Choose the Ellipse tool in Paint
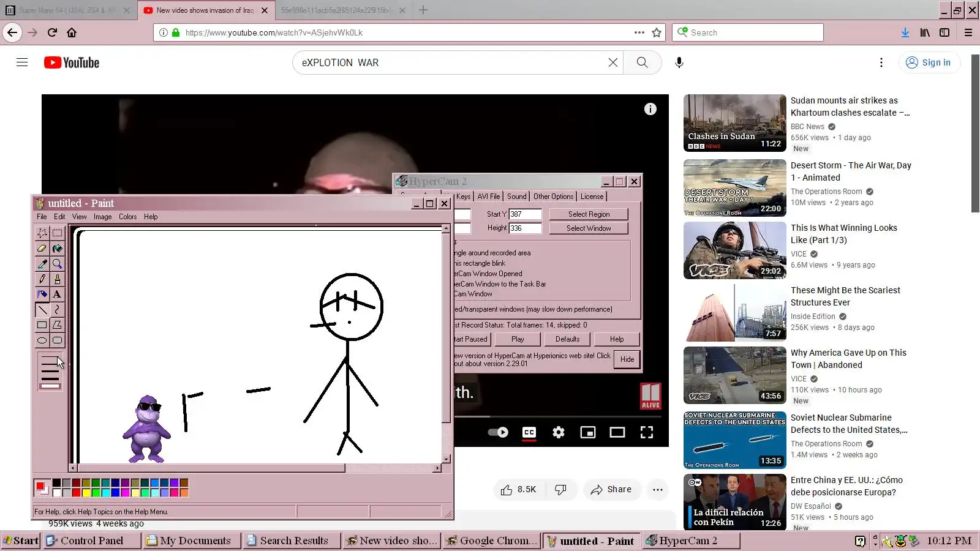This screenshot has height=551, width=980. pos(42,340)
